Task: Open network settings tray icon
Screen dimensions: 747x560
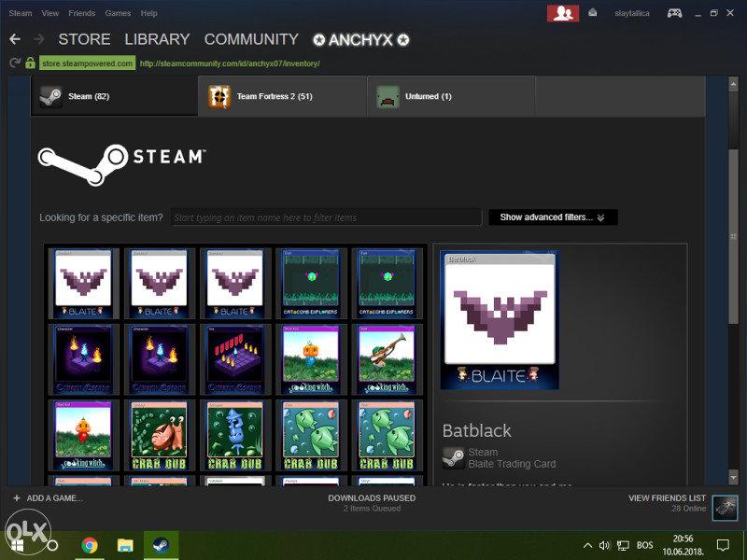Action: (x=623, y=546)
